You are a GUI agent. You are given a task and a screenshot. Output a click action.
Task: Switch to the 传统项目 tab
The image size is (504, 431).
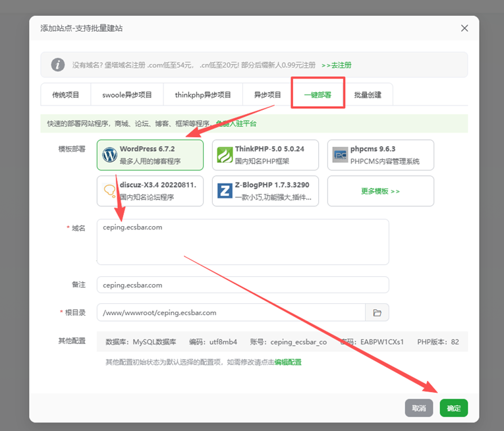click(66, 95)
